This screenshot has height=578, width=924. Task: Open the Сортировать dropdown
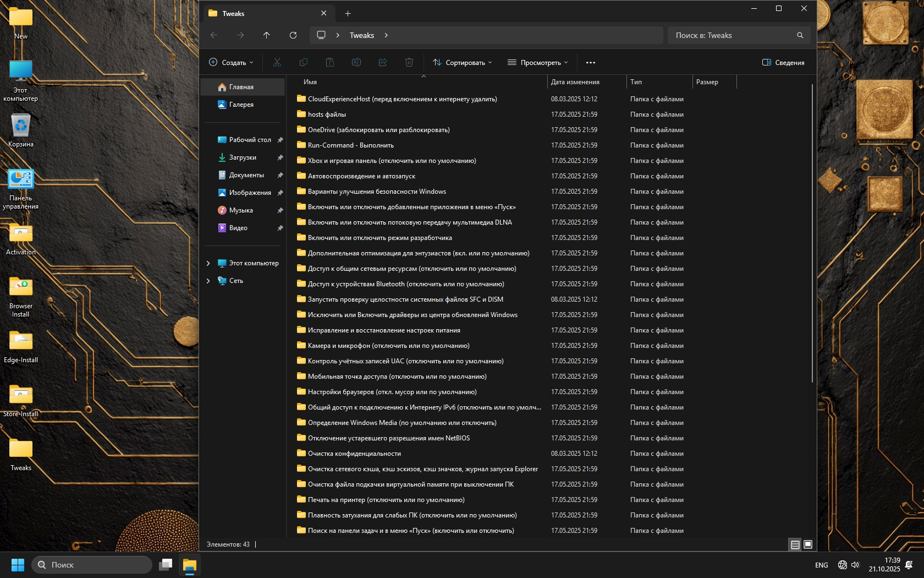click(x=462, y=63)
